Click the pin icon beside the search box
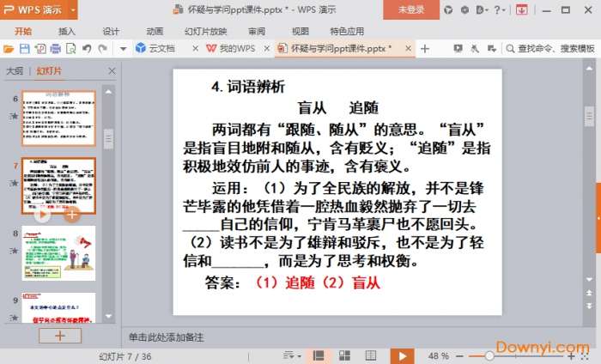Image resolution: width=601 pixels, height=364 pixels. (x=475, y=49)
